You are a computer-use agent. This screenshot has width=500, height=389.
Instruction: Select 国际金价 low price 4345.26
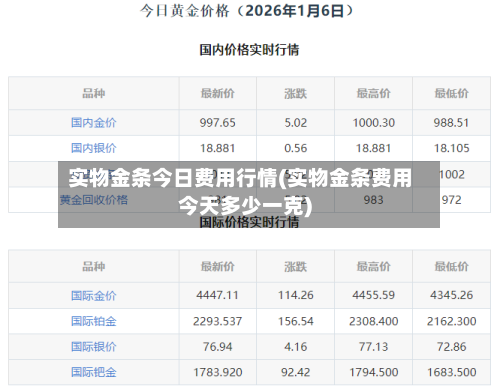pos(452,295)
